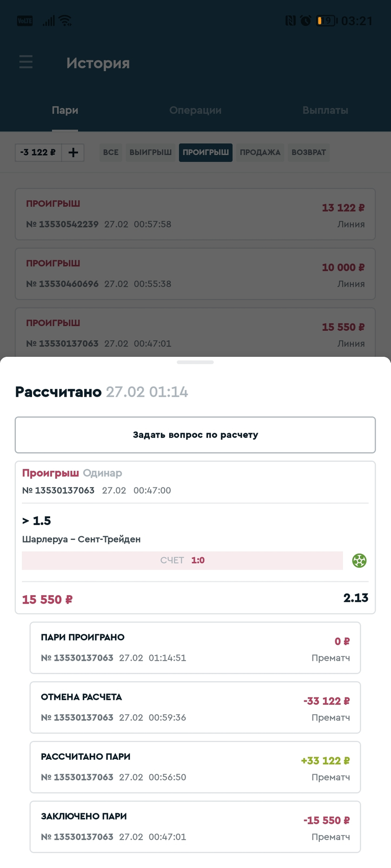Viewport: 391px width, 868px height.
Task: Open the hamburger menu
Action: [x=26, y=62]
